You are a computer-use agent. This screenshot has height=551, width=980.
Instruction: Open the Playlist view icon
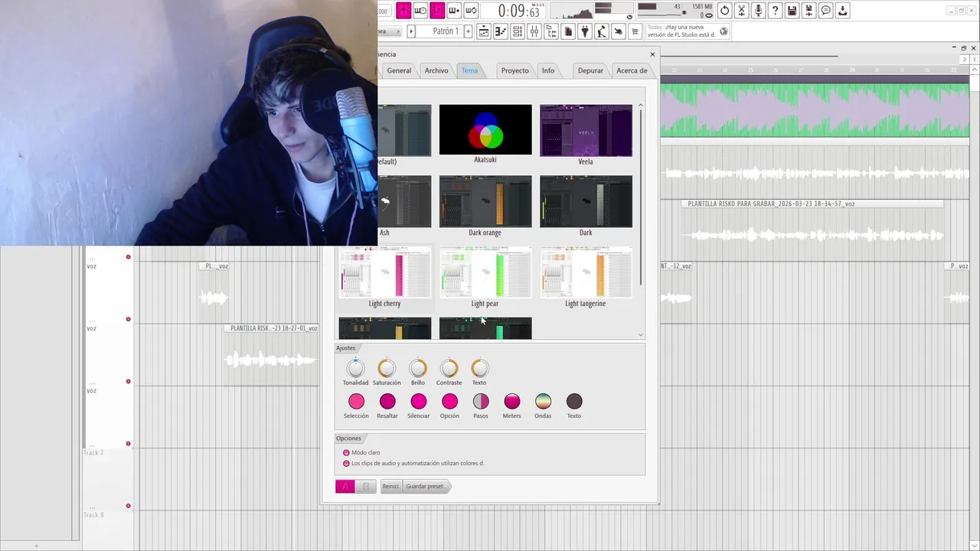[x=484, y=31]
